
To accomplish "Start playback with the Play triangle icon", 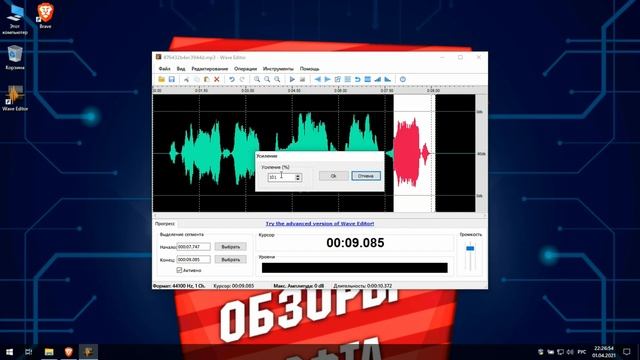I will click(x=292, y=79).
